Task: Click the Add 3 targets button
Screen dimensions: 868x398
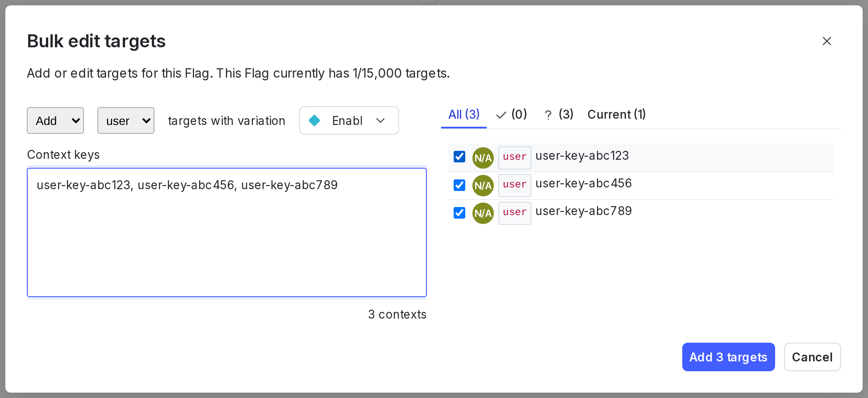Action: point(728,357)
